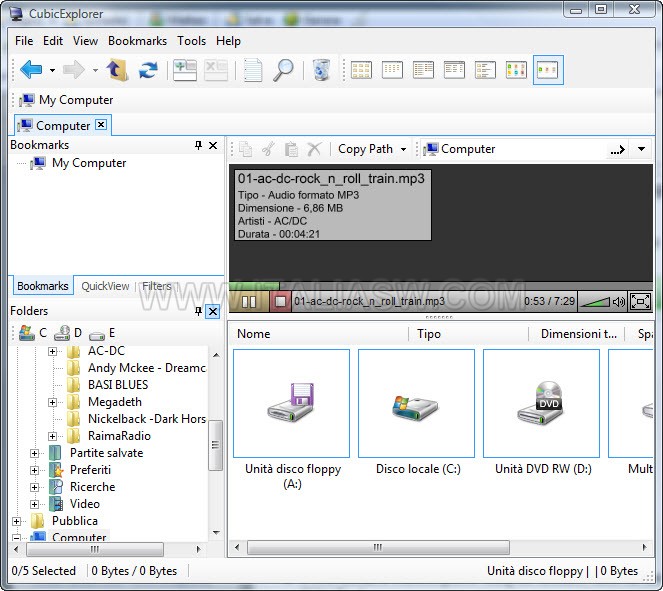Click the greyed Close Tab toolbar icon
This screenshot has width=663, height=591.
216,69
